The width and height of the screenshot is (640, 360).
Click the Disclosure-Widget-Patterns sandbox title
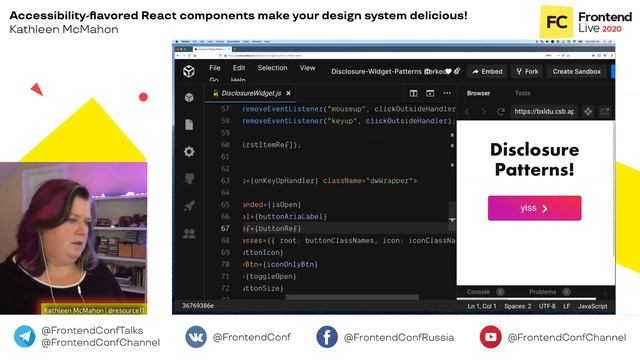coord(376,71)
